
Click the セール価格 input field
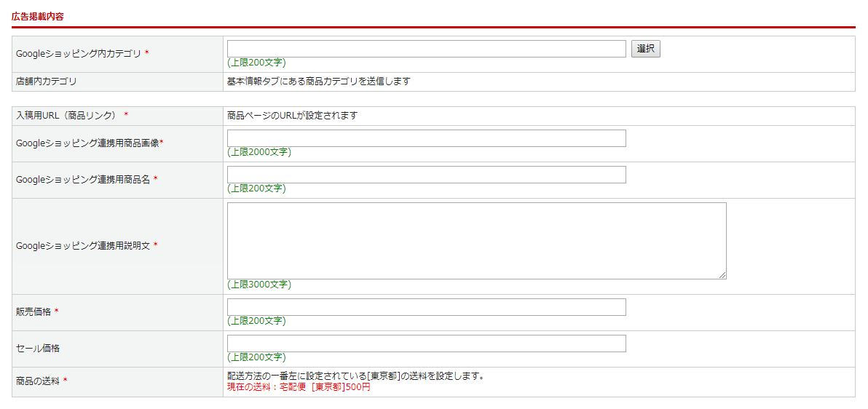tap(426, 344)
